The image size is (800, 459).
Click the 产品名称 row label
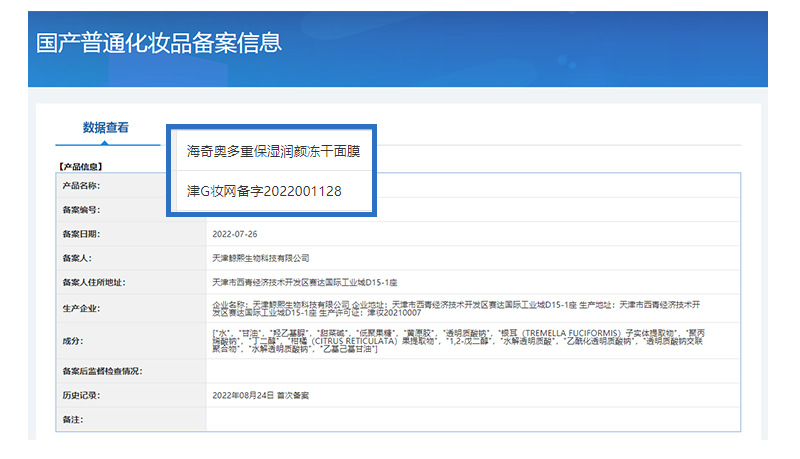click(x=81, y=186)
